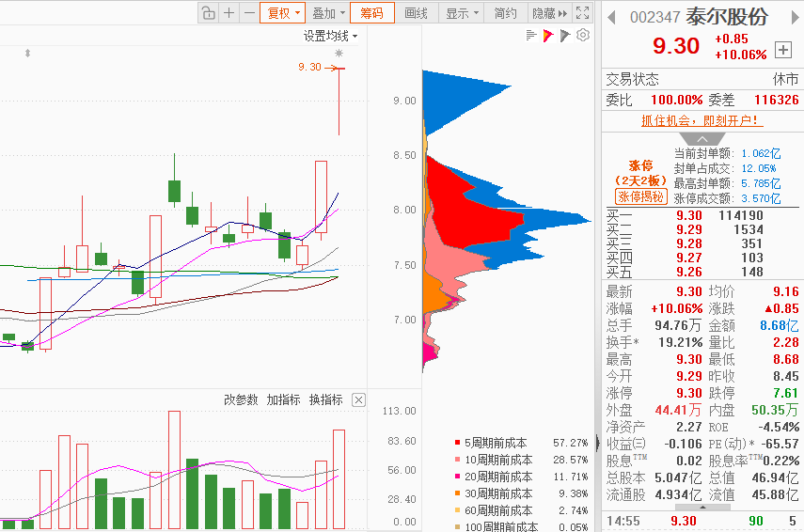Click the 14:55 tick trade row
Viewport: 804px width, 532px height.
[x=702, y=522]
